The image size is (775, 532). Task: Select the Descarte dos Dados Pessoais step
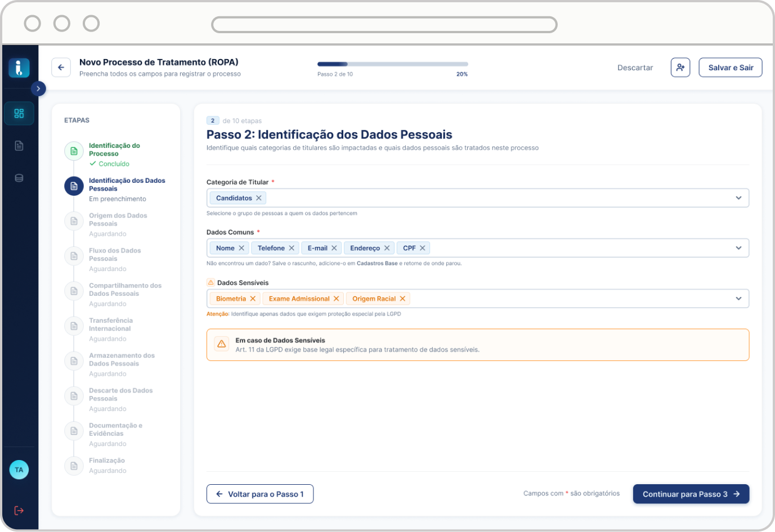click(x=115, y=399)
